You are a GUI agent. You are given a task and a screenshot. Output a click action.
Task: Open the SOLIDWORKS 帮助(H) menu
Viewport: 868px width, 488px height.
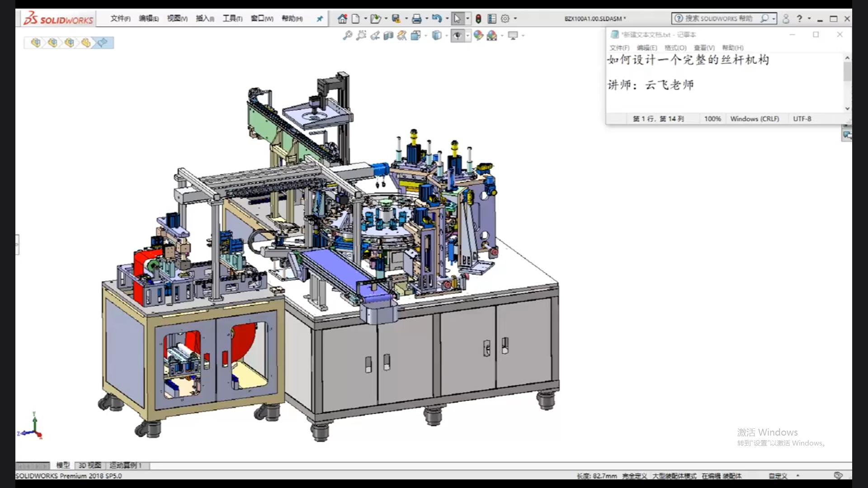292,19
